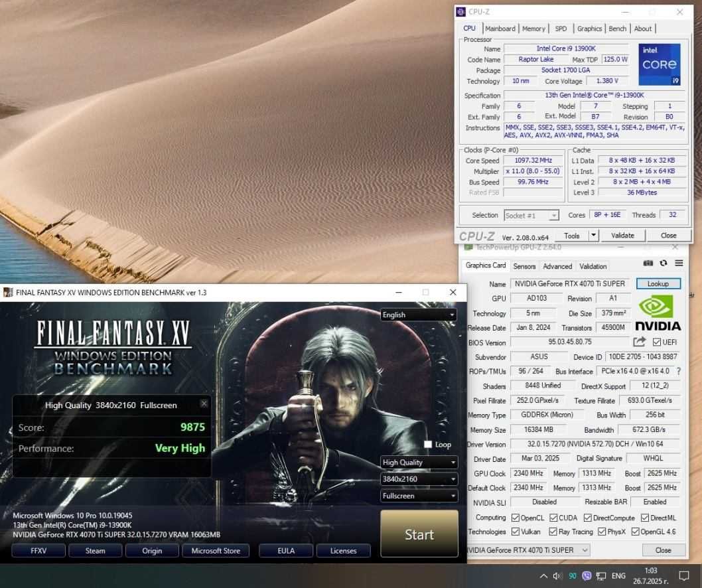The height and width of the screenshot is (588, 702).
Task: Open the Bench tab in CPU-Z
Action: coord(617,29)
